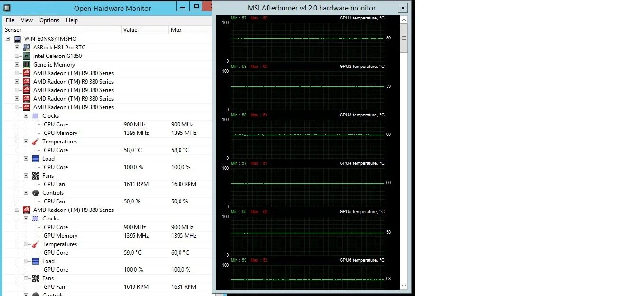644x296 pixels.
Task: Collapse the Temperatures group showing 58,0 °C
Action: pos(26,142)
